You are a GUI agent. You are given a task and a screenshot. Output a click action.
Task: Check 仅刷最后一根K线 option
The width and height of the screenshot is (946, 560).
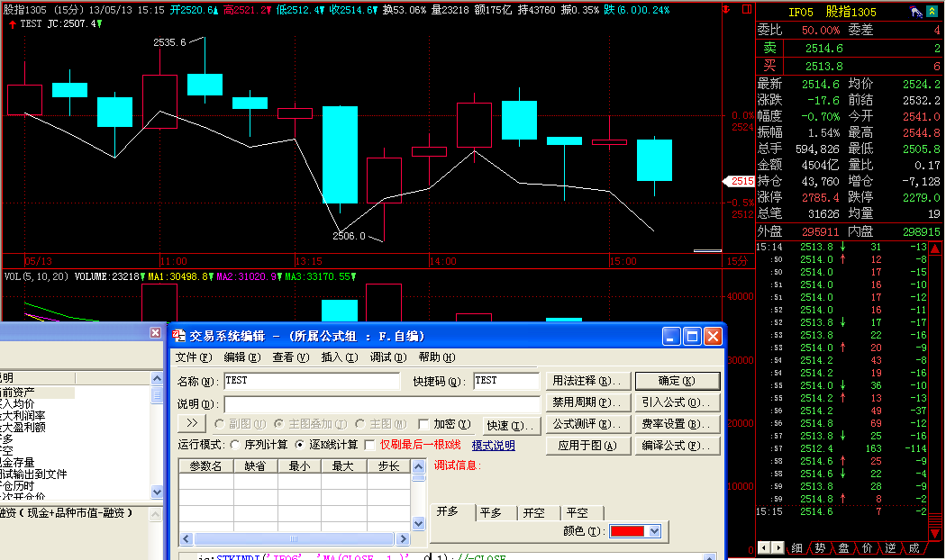coord(369,445)
